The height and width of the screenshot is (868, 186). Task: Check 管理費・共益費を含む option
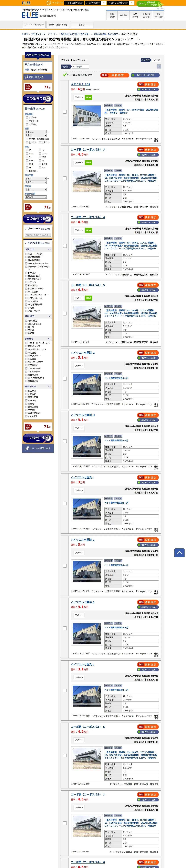[x=27, y=139]
